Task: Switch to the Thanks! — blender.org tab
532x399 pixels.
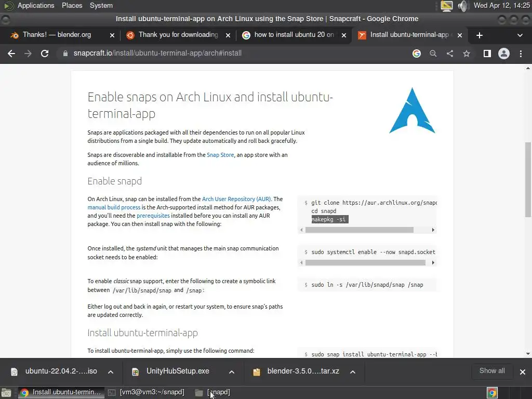Action: point(57,35)
